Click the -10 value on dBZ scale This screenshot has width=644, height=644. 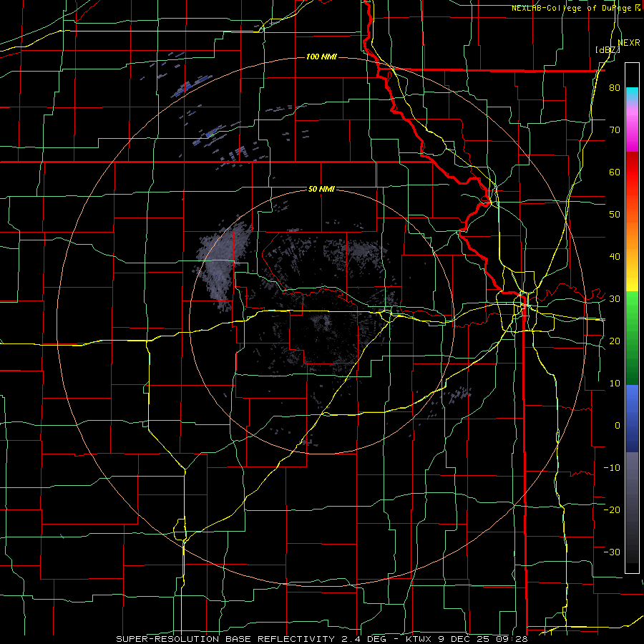pyautogui.click(x=612, y=468)
